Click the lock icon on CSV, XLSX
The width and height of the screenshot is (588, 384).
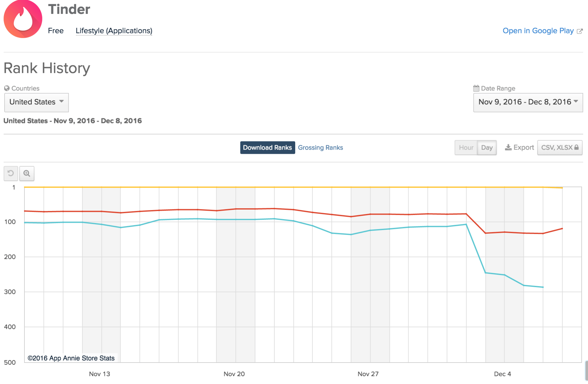tap(577, 147)
